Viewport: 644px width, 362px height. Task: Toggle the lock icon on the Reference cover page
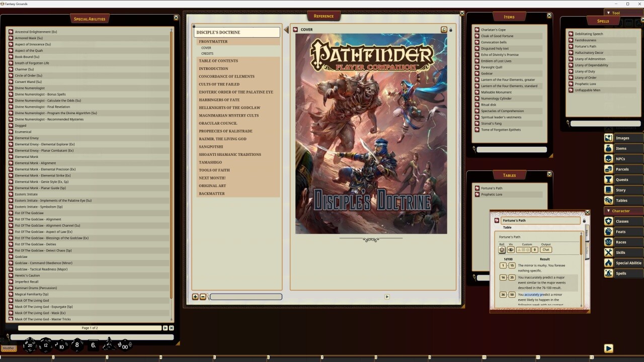(451, 30)
